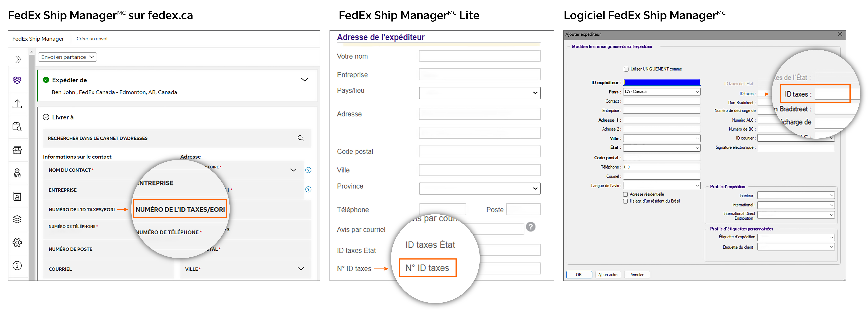Open the person icon in sidebar
868x313 pixels.
(17, 173)
